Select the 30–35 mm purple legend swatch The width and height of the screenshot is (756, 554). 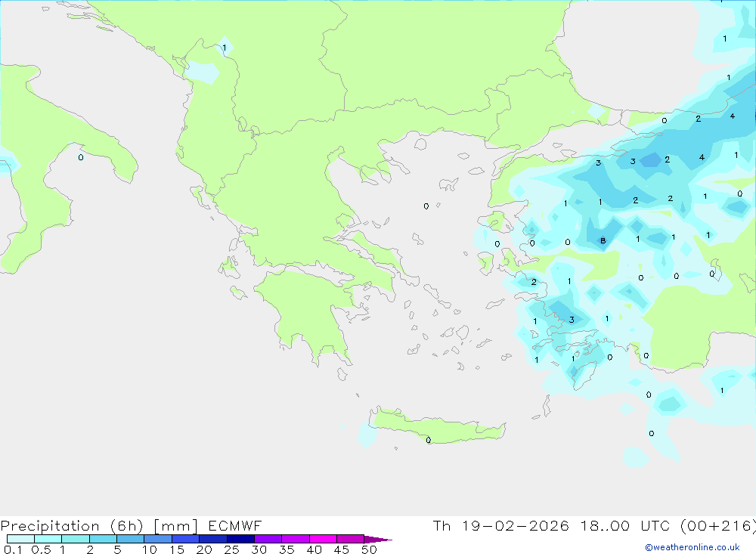pyautogui.click(x=268, y=539)
